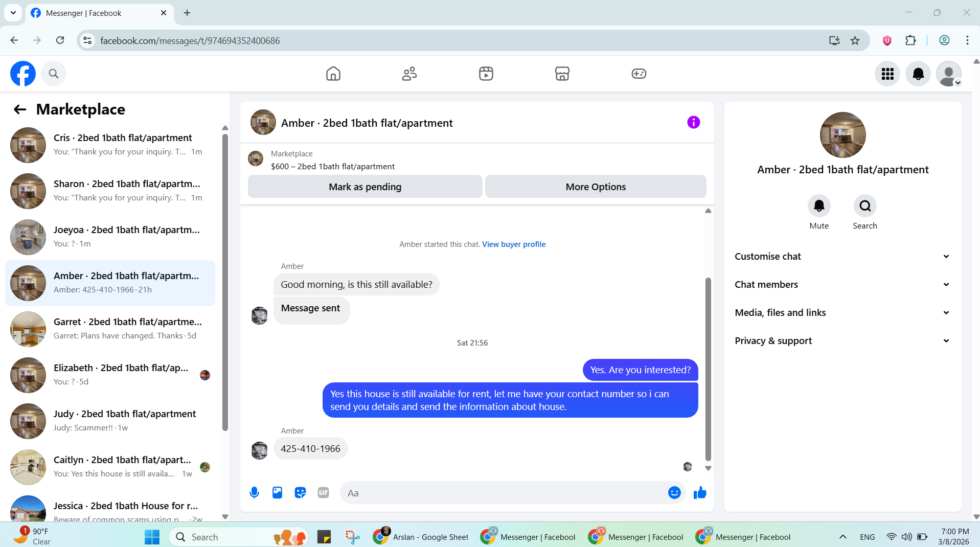Search in conversation icon on the right panel

865,206
